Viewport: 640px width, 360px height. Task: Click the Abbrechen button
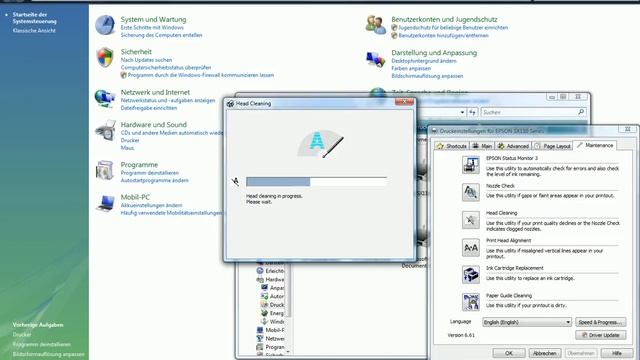545,353
